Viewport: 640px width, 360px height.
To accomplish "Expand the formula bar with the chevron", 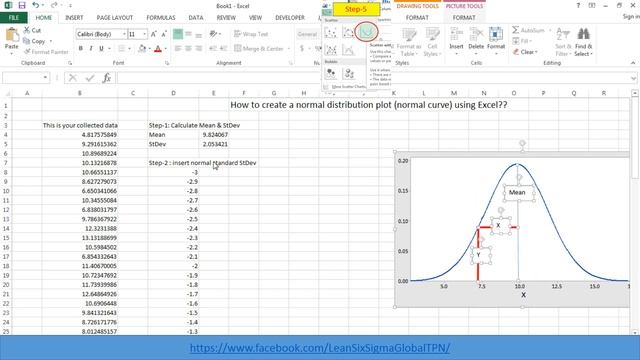I will (633, 78).
